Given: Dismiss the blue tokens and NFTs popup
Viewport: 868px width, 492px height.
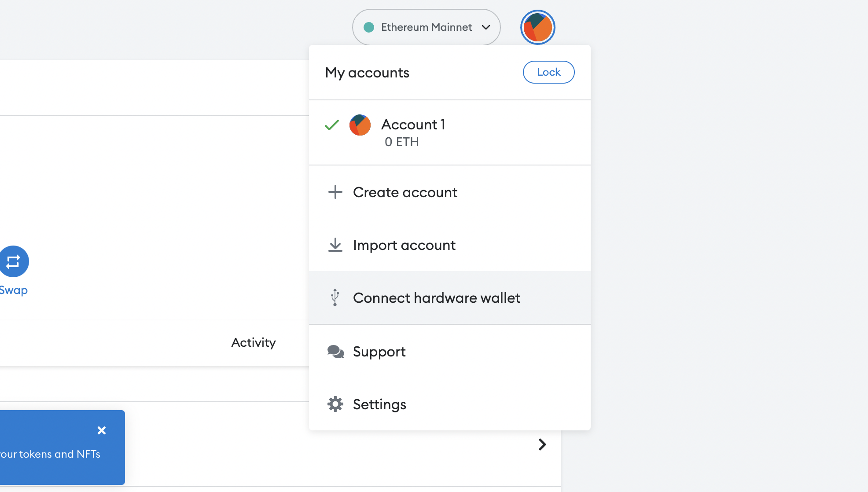Looking at the screenshot, I should pyautogui.click(x=102, y=430).
